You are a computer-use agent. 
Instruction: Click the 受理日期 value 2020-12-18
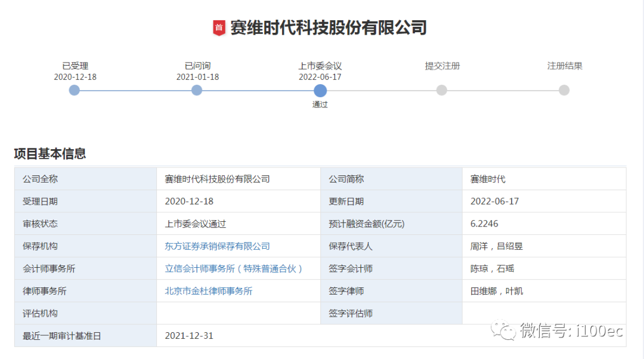(x=189, y=202)
